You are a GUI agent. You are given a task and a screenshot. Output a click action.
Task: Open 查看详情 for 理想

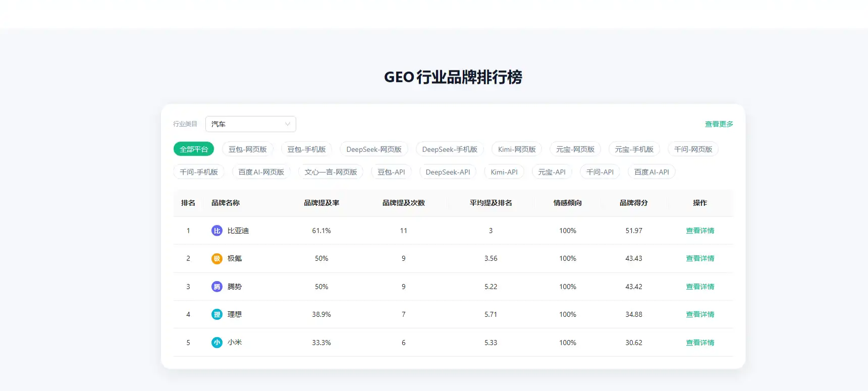click(x=700, y=314)
